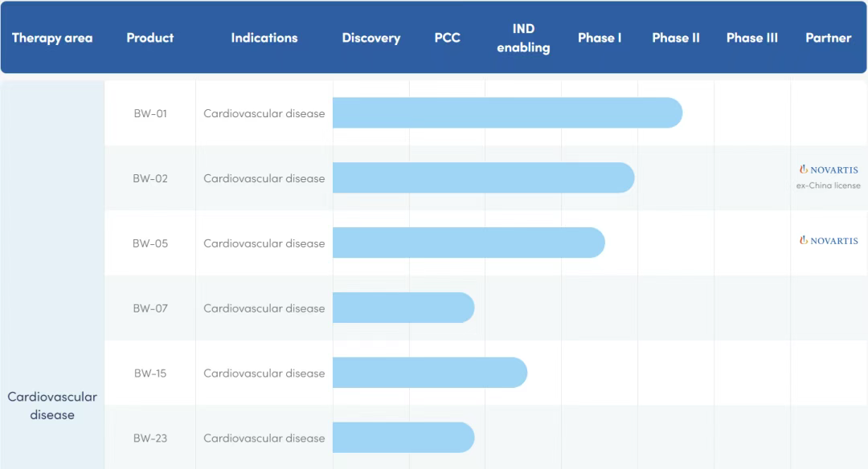Click the 'Phase III' column header
Viewport: 868px width, 469px height.
[x=751, y=38]
